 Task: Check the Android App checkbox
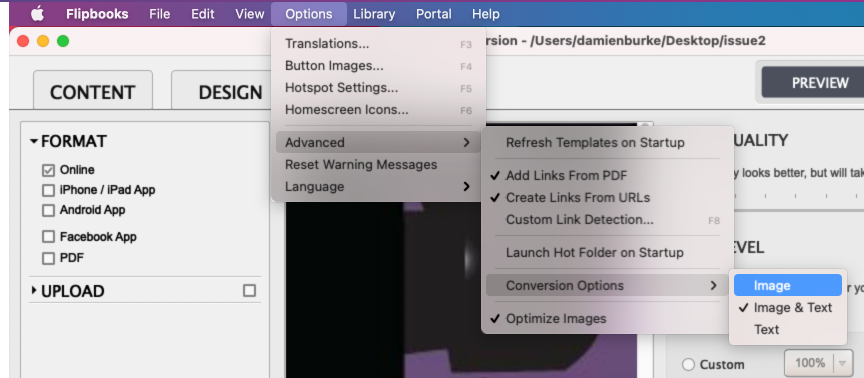(48, 210)
